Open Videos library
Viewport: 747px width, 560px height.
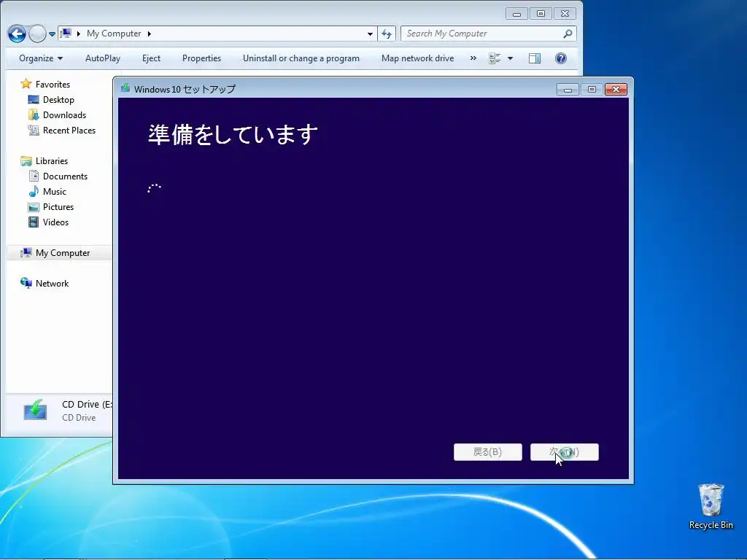pos(55,222)
